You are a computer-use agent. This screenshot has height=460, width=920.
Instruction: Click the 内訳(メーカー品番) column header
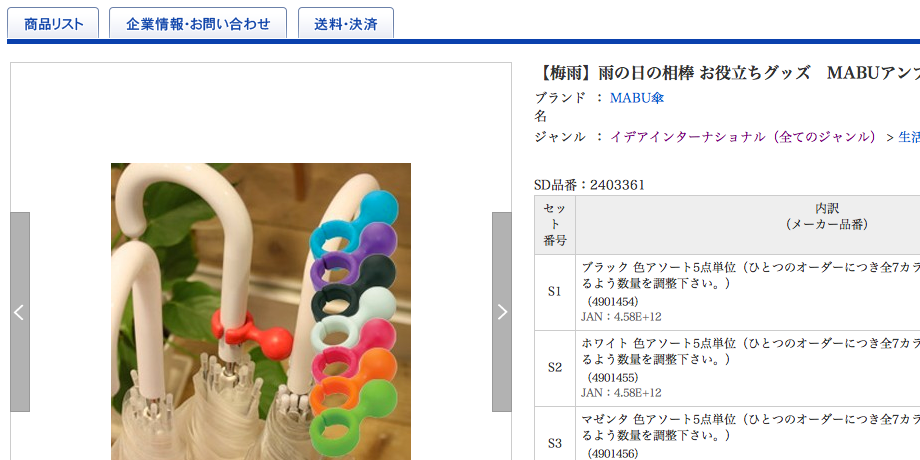(x=748, y=225)
